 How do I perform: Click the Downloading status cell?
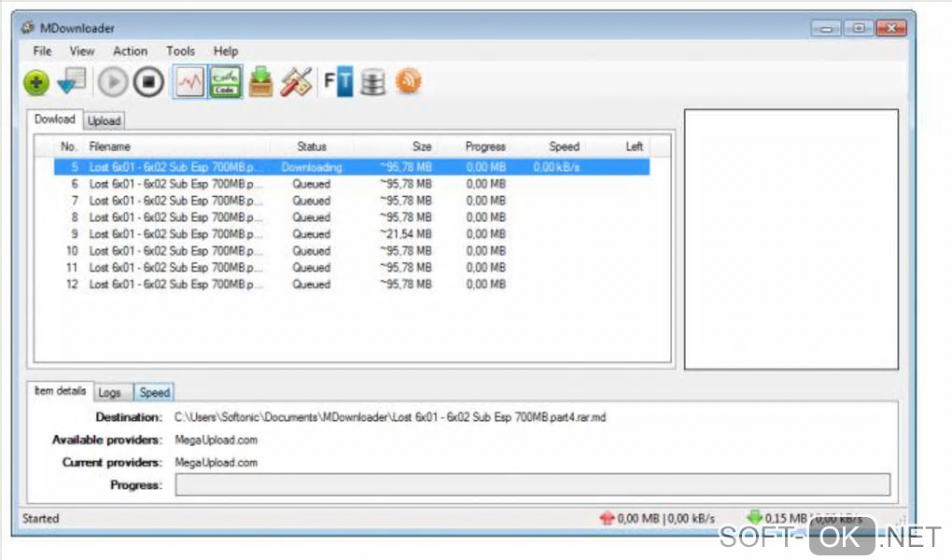[312, 167]
